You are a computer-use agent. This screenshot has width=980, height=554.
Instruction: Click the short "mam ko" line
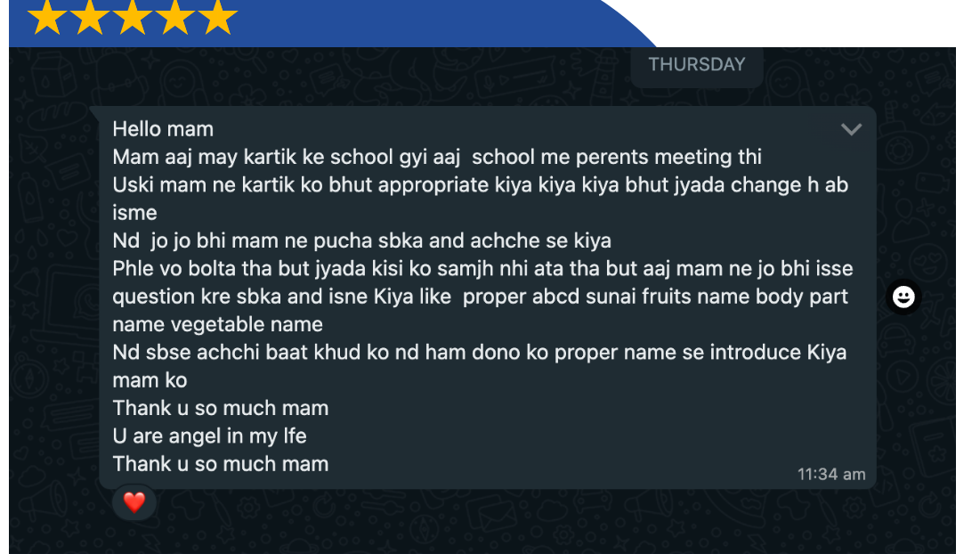[x=150, y=380]
